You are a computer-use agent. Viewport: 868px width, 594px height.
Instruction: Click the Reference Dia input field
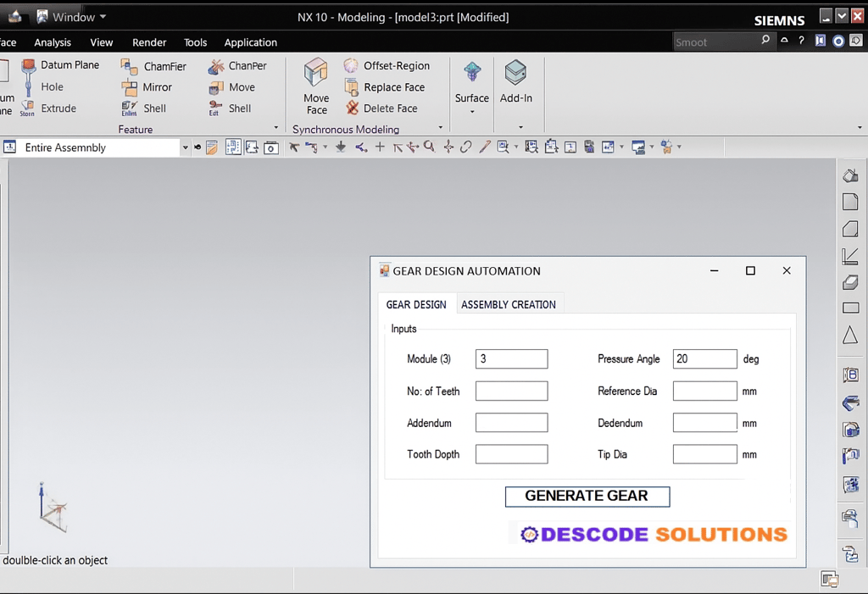[704, 391]
